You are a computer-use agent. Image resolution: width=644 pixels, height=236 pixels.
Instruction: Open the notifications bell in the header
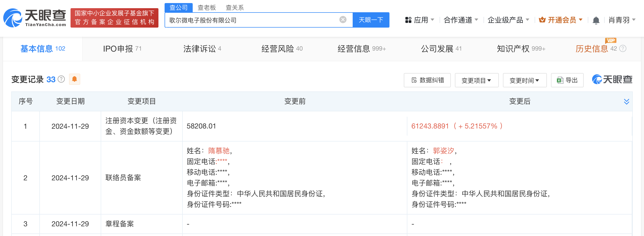click(596, 20)
